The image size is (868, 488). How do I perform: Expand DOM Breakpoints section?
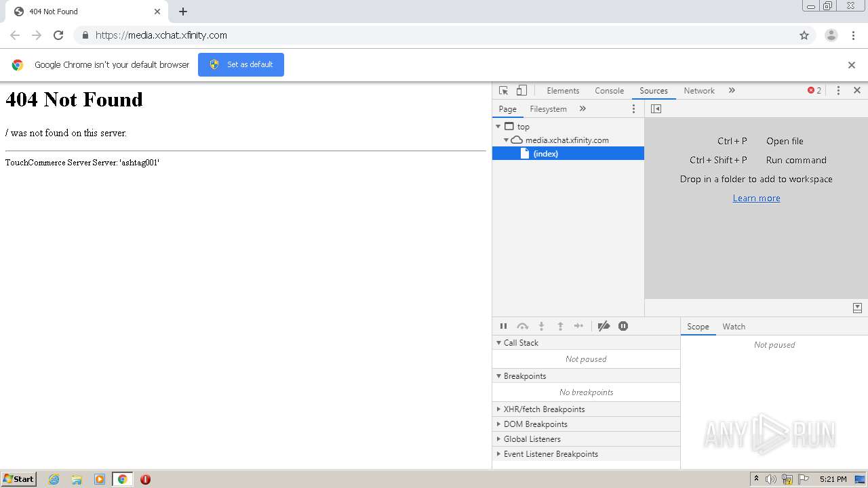586,424
